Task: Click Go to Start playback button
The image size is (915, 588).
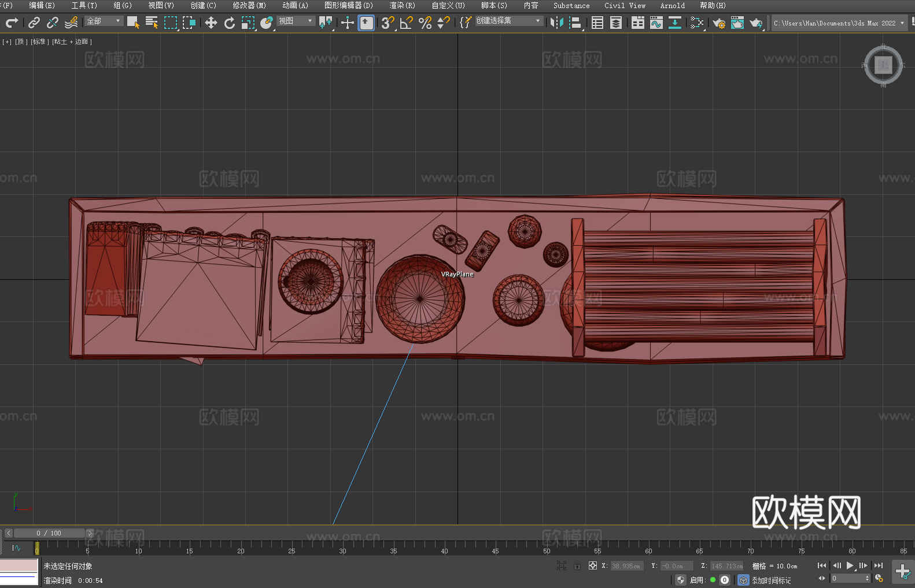Action: pos(822,565)
